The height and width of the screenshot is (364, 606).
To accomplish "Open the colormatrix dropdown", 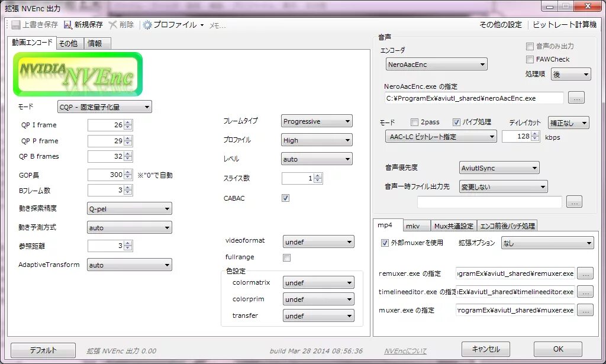I will coord(318,283).
